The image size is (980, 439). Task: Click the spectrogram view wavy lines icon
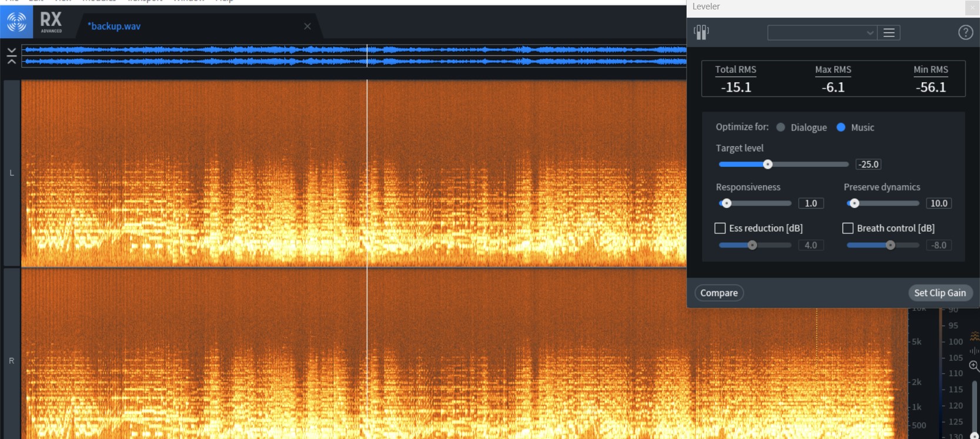coord(974,336)
